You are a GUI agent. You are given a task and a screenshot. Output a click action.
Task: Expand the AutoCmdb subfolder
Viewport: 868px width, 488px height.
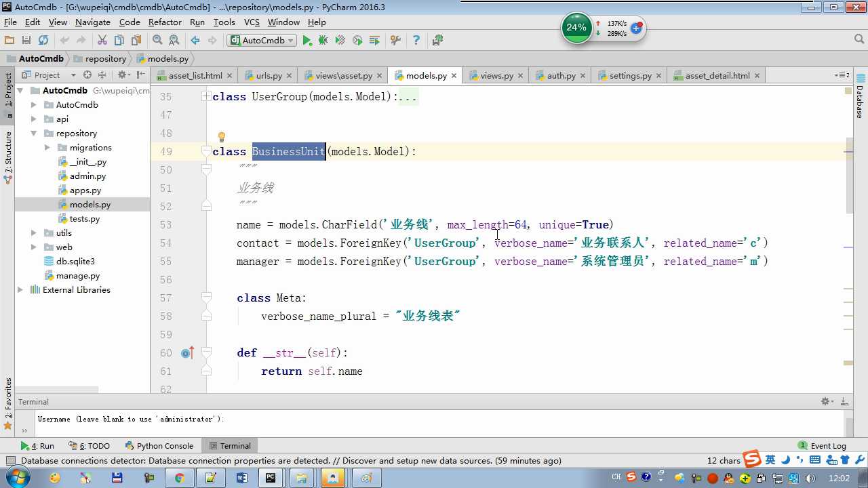click(34, 105)
